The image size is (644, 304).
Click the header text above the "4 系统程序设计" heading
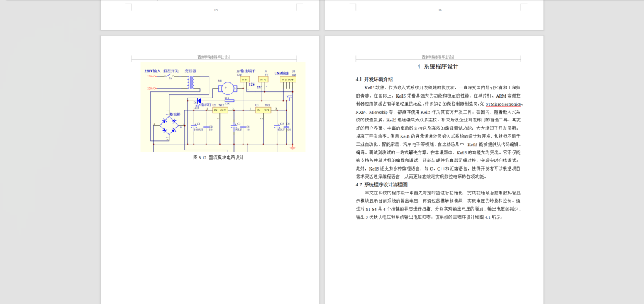click(438, 57)
